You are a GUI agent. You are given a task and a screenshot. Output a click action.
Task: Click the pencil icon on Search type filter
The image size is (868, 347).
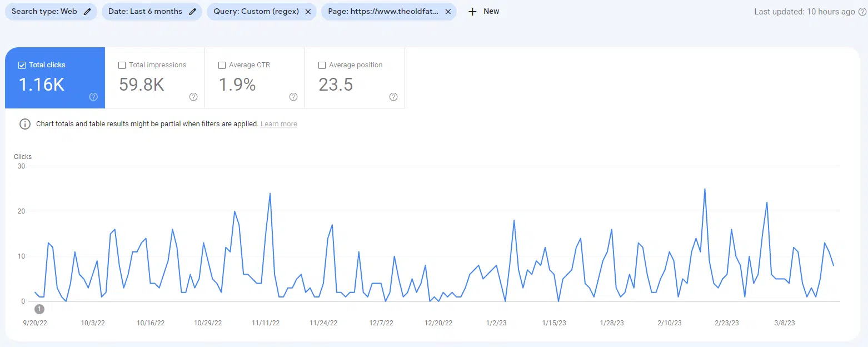click(87, 12)
